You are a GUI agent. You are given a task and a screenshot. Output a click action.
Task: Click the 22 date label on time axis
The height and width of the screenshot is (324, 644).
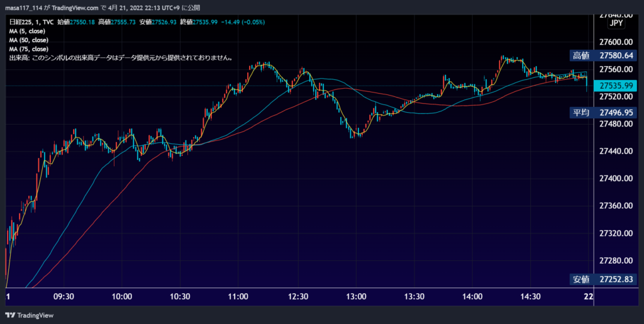589,296
